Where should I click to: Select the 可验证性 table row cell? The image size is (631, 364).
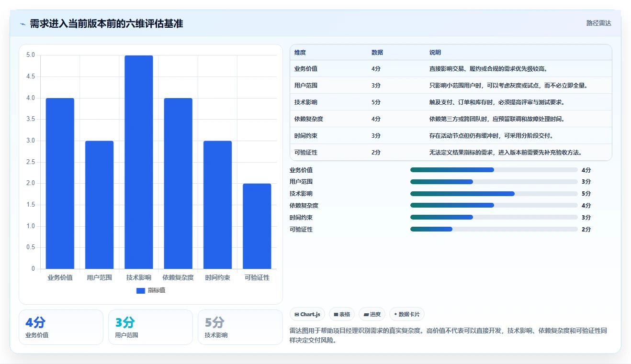(306, 153)
